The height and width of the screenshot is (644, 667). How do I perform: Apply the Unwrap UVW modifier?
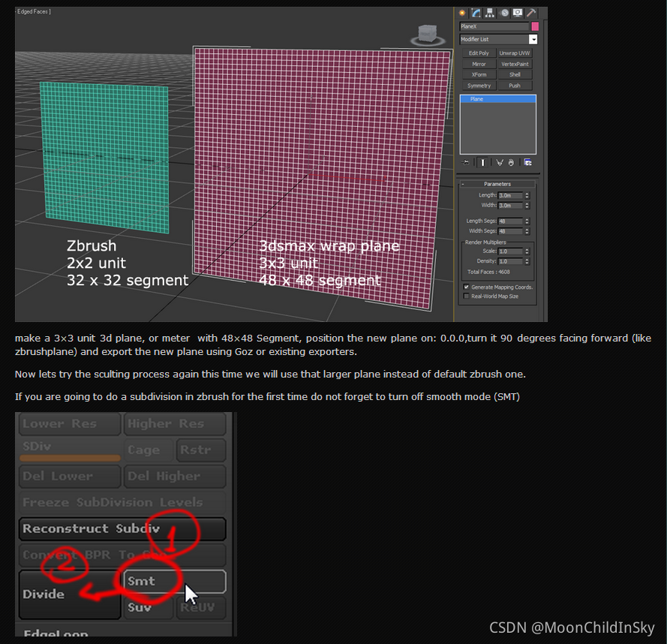click(514, 53)
